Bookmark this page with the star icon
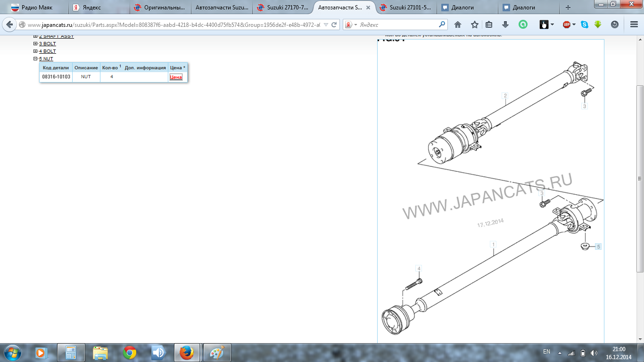This screenshot has width=644, height=362. point(474,25)
